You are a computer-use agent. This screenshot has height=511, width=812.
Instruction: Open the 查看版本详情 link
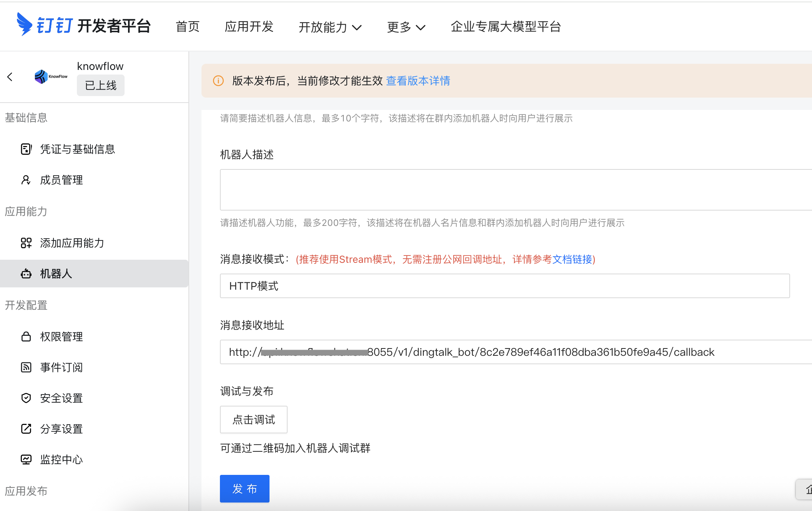418,81
